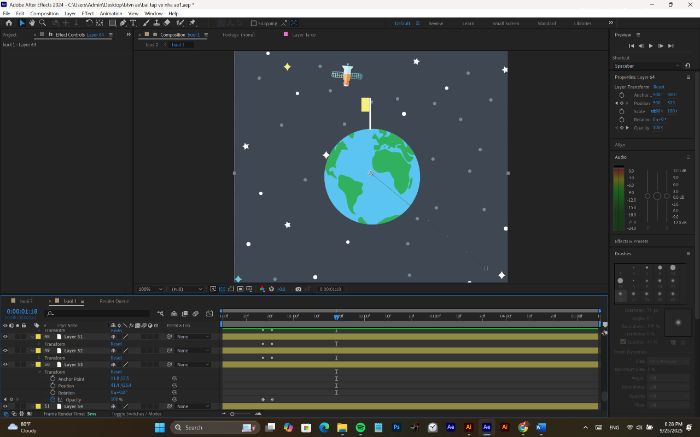Hide shy layers icon in timeline
The image size is (700, 437).
(x=174, y=313)
